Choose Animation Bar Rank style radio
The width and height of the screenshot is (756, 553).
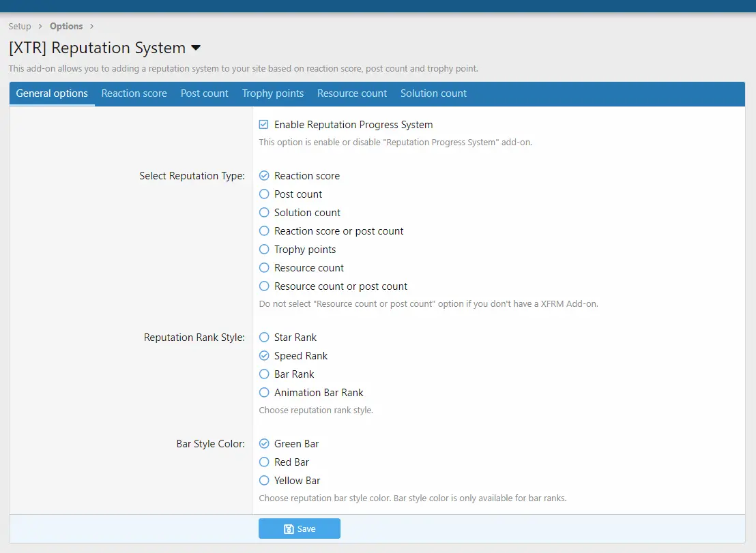[x=264, y=393]
